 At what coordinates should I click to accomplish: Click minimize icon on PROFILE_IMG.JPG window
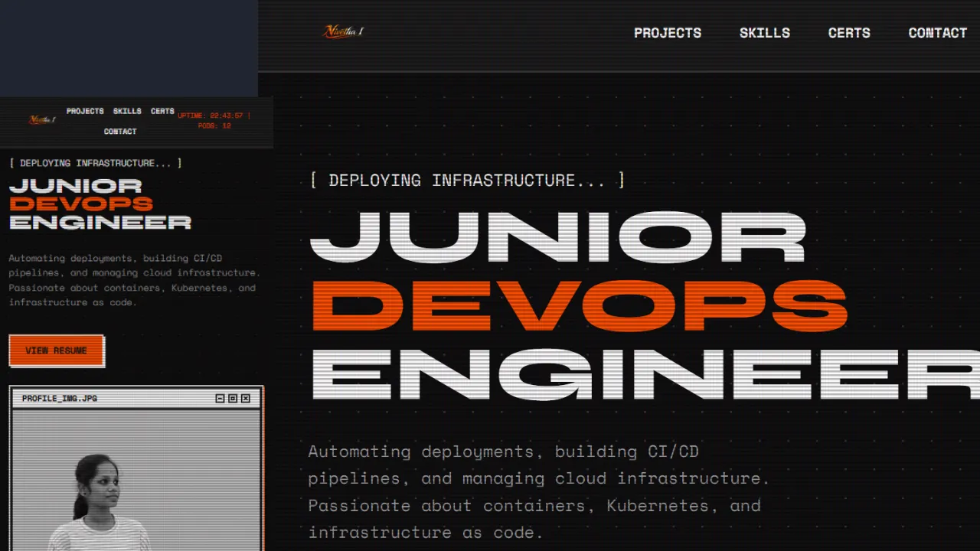point(220,399)
